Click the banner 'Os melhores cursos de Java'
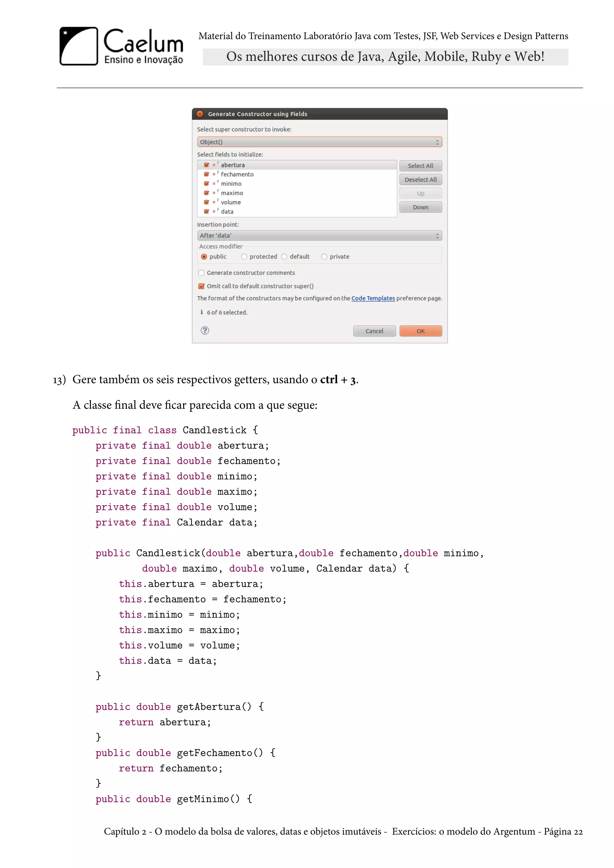Viewport: 614px width, 868px height. [x=385, y=57]
